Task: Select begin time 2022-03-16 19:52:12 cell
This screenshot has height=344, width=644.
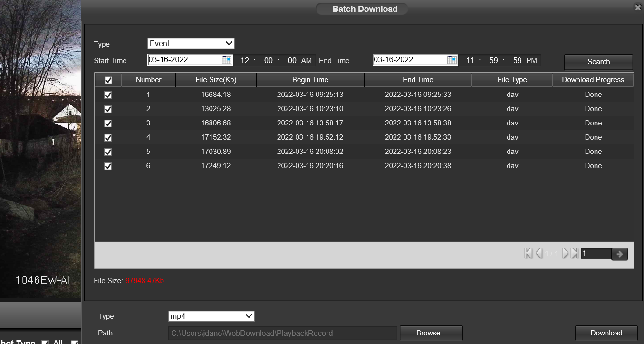Action: (310, 137)
